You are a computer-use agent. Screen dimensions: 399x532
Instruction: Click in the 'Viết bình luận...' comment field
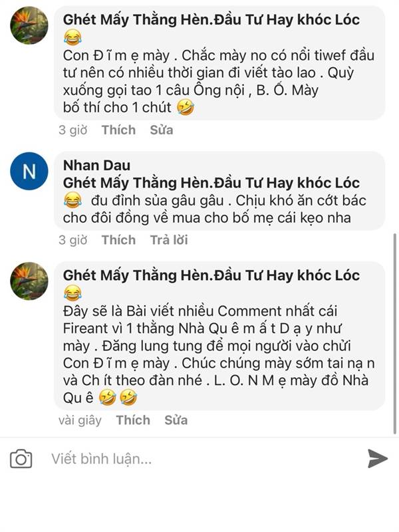click(203, 459)
